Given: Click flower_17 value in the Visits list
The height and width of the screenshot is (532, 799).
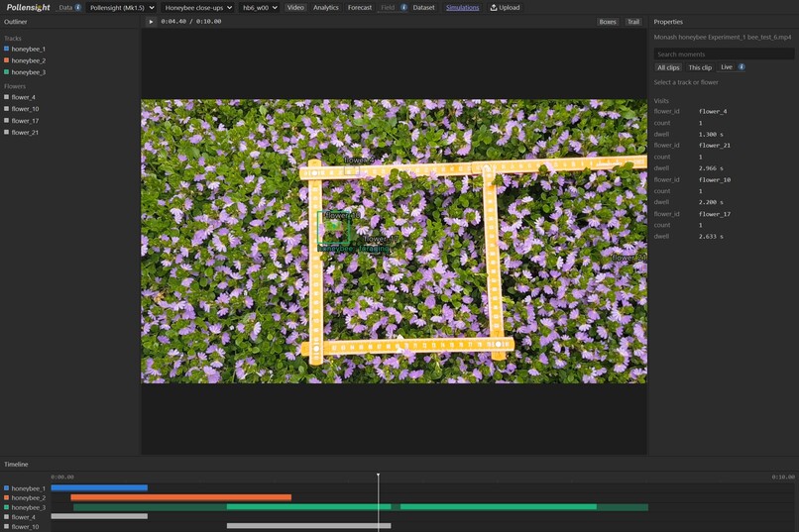Looking at the screenshot, I should [715, 214].
